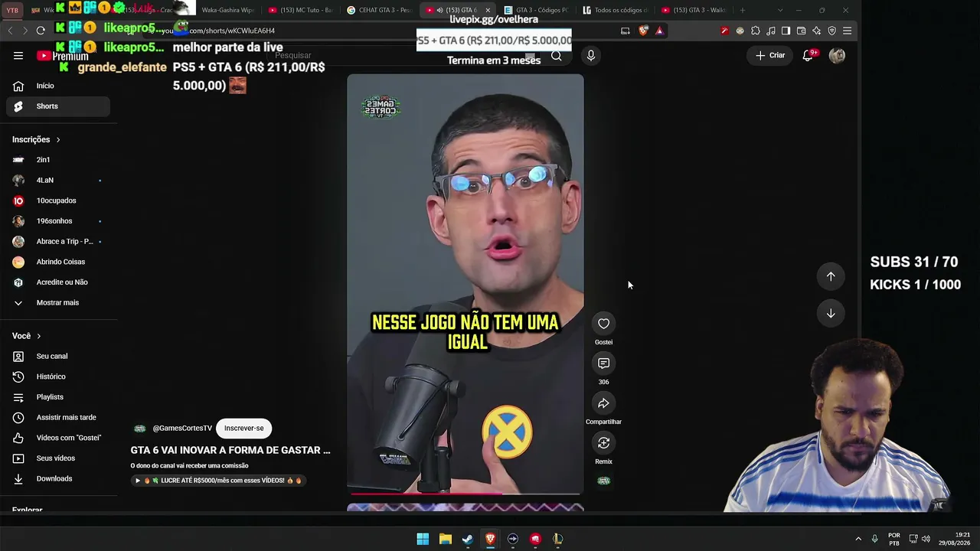The width and height of the screenshot is (980, 551).
Task: Open Assistir mais tarde list
Action: point(58,418)
